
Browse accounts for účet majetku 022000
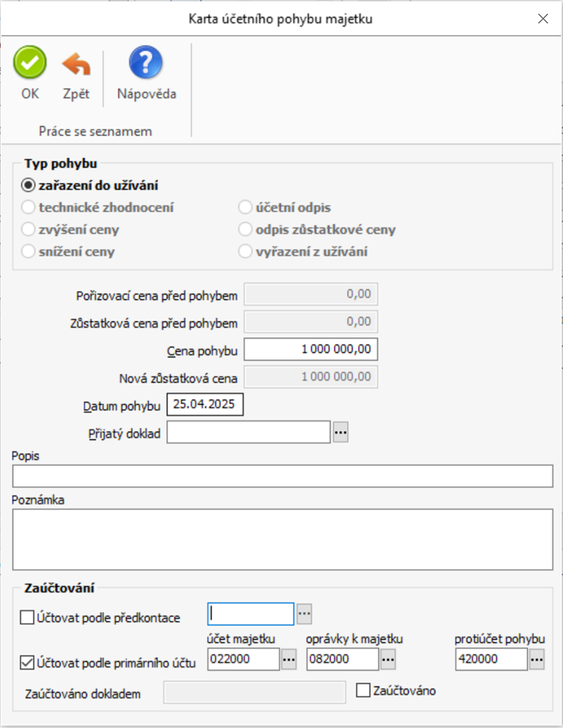(x=289, y=659)
